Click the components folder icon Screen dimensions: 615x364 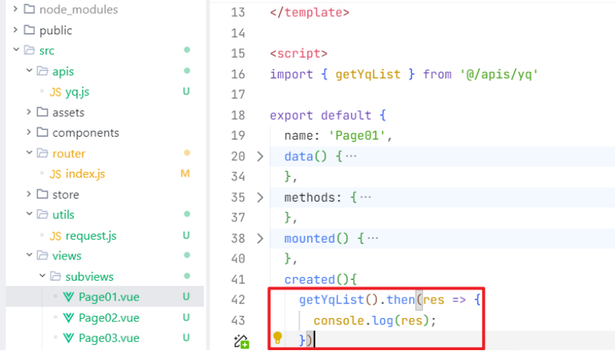click(x=42, y=132)
